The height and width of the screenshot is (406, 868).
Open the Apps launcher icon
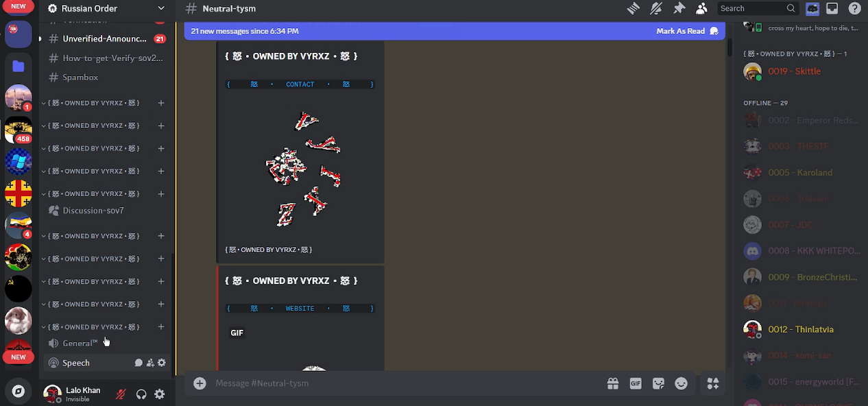713,383
